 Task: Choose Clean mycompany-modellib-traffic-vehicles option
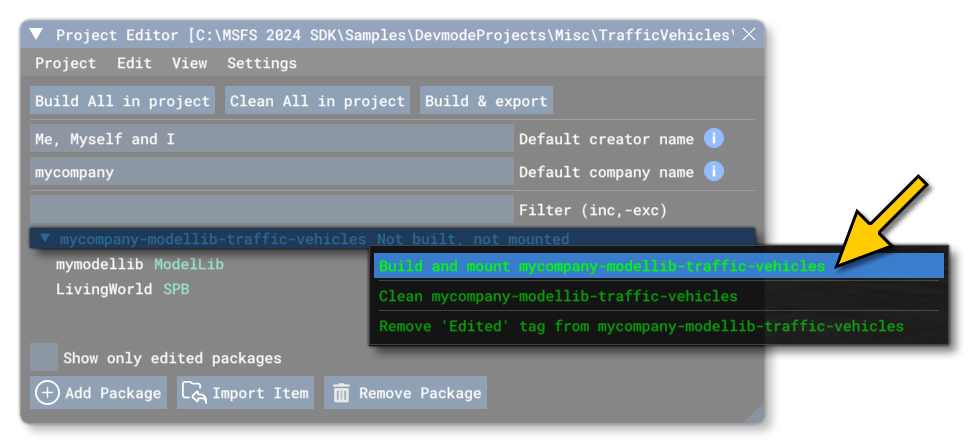[x=558, y=296]
